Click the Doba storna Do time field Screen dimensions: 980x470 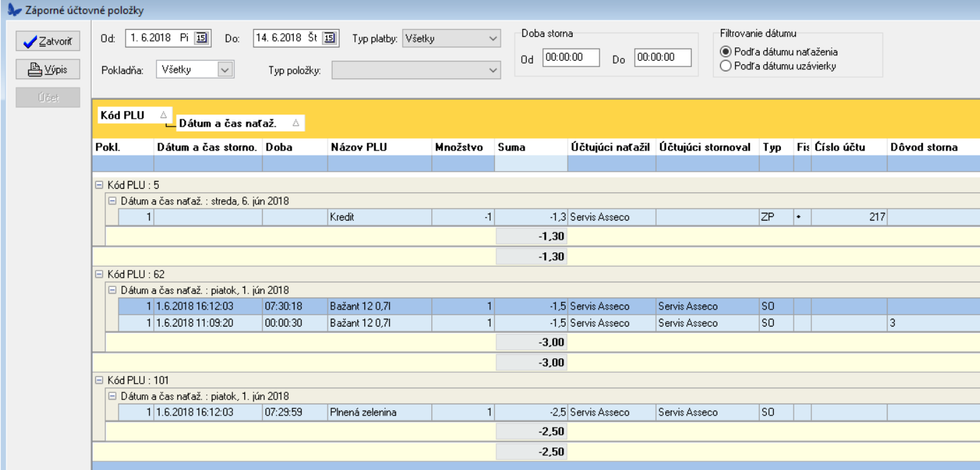(662, 59)
